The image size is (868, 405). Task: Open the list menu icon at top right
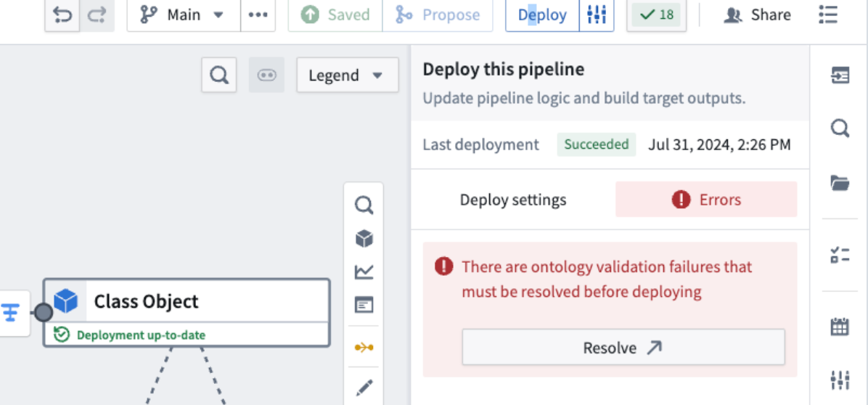click(828, 15)
